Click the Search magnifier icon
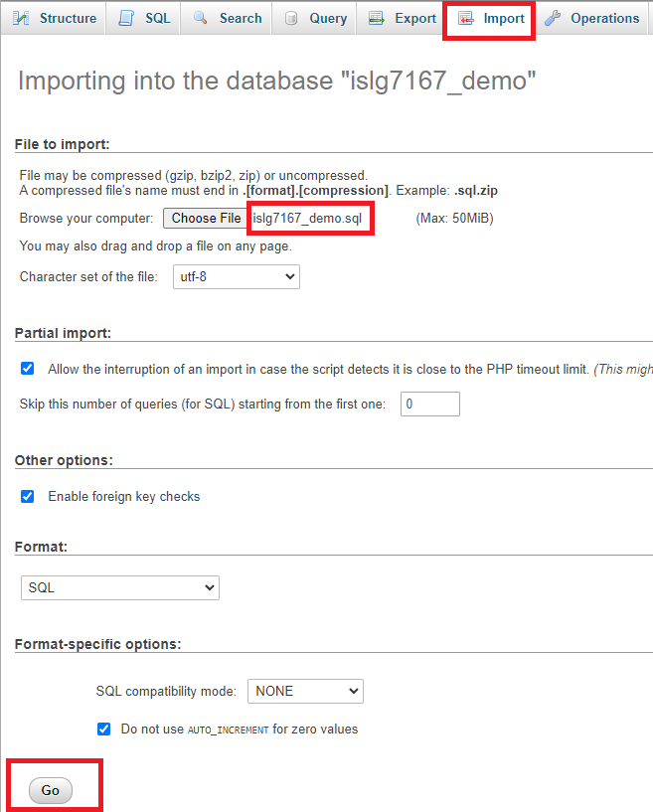 pos(201,18)
